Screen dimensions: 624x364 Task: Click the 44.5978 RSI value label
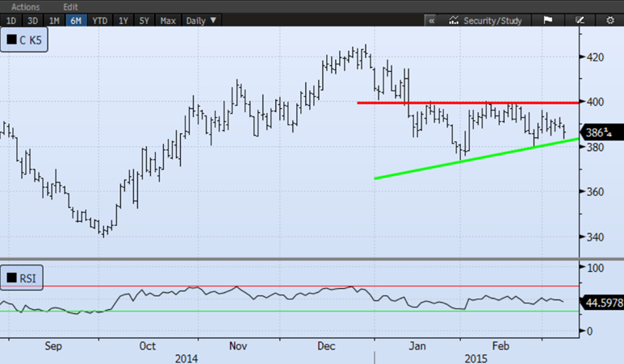click(x=601, y=303)
